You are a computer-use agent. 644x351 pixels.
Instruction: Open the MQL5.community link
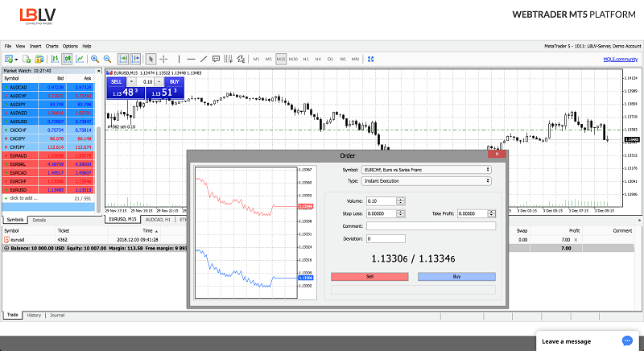click(x=620, y=59)
